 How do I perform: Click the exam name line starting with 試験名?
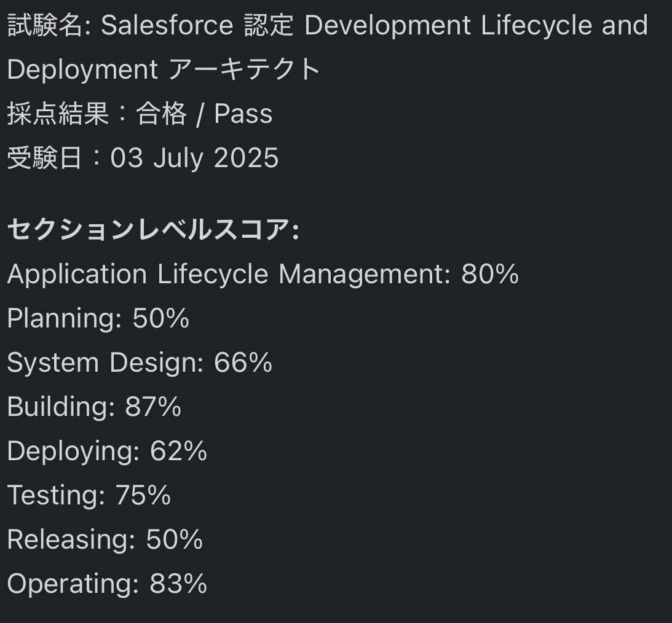pos(328,25)
